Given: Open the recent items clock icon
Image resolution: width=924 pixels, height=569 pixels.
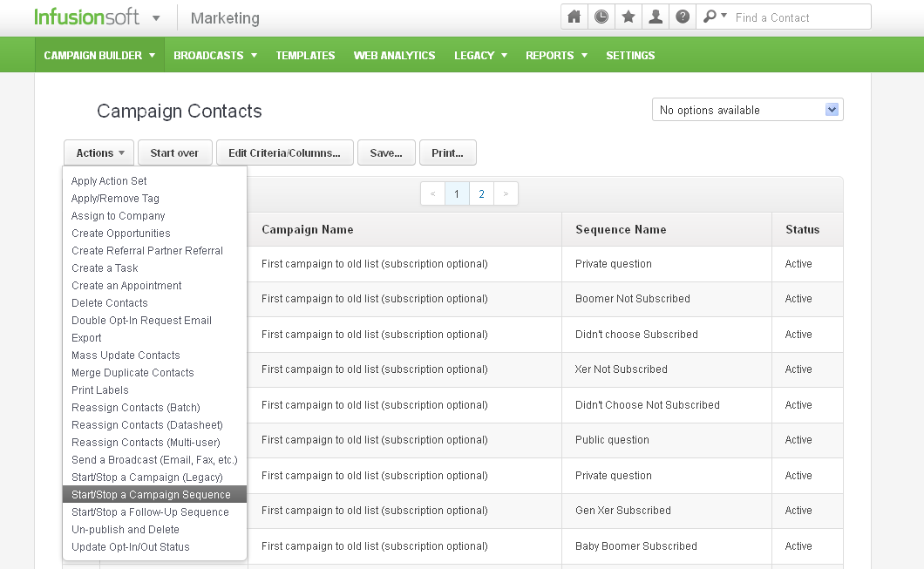Looking at the screenshot, I should pyautogui.click(x=601, y=17).
